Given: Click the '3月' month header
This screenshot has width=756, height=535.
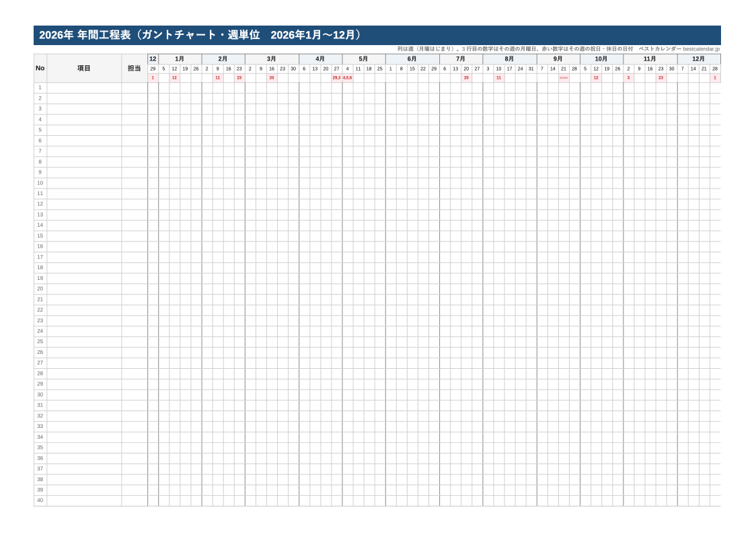Looking at the screenshot, I should (272, 59).
